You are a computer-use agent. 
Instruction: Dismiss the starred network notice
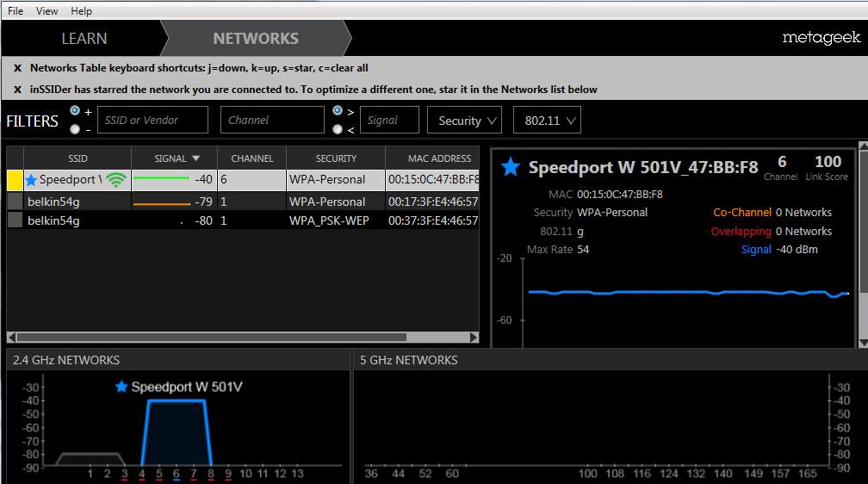[18, 90]
